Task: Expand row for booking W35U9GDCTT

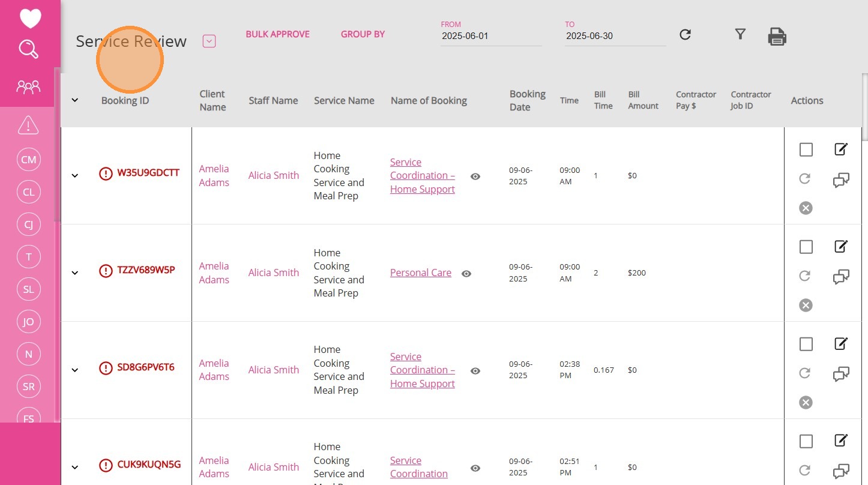Action: [x=75, y=175]
